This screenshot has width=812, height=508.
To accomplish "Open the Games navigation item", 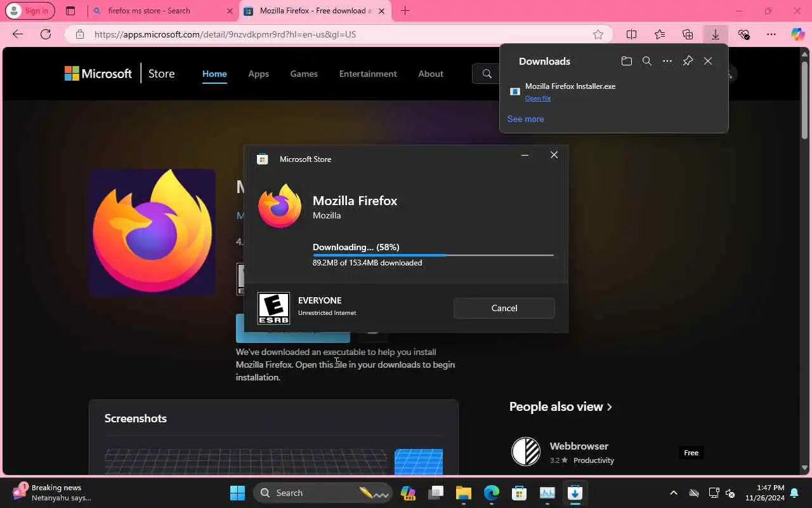I will (304, 74).
